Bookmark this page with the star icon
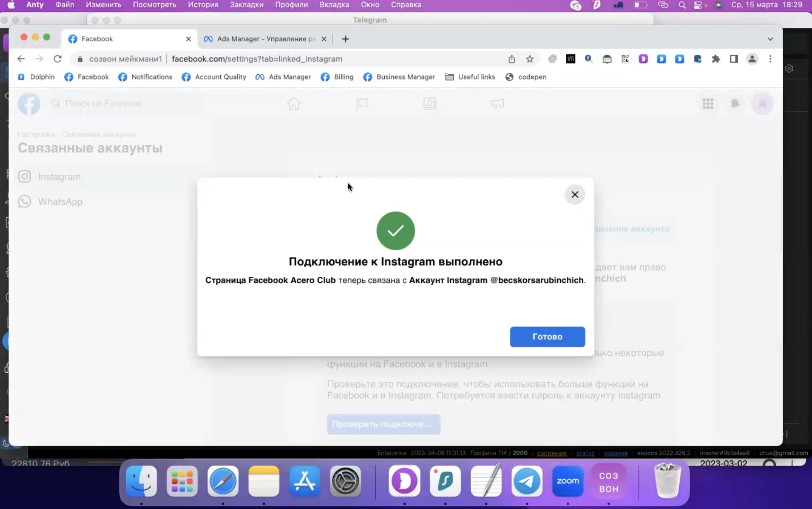 coord(530,59)
